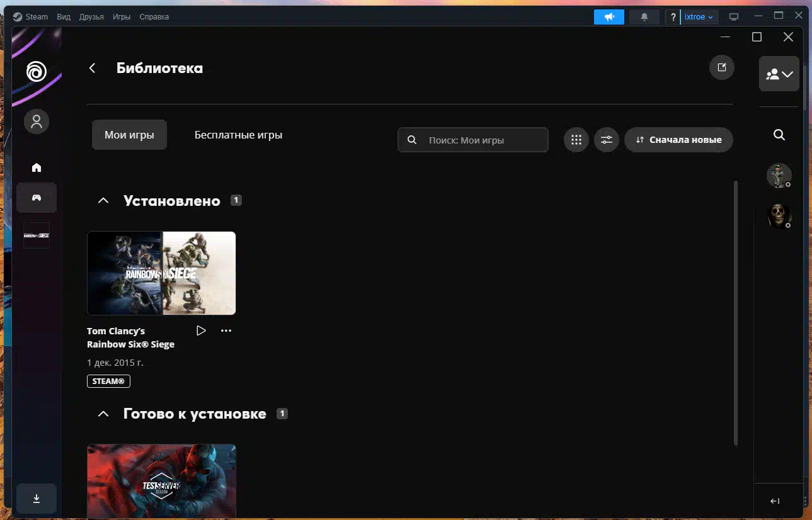Open the Игры menu
This screenshot has width=812, height=520.
[x=122, y=17]
